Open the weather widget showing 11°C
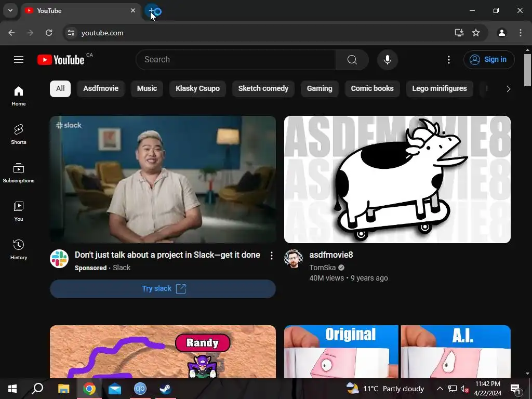The width and height of the screenshot is (532, 399). pyautogui.click(x=385, y=389)
